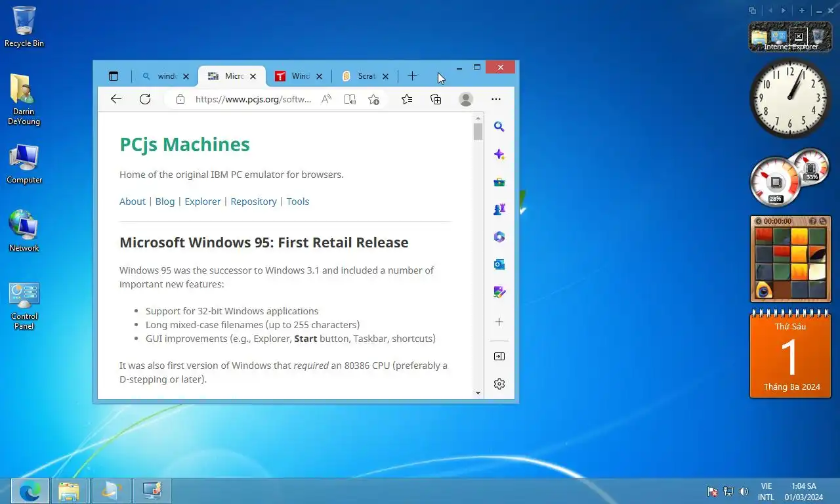840x504 pixels.
Task: Open the Explorer link on PCjs page
Action: coord(203,201)
